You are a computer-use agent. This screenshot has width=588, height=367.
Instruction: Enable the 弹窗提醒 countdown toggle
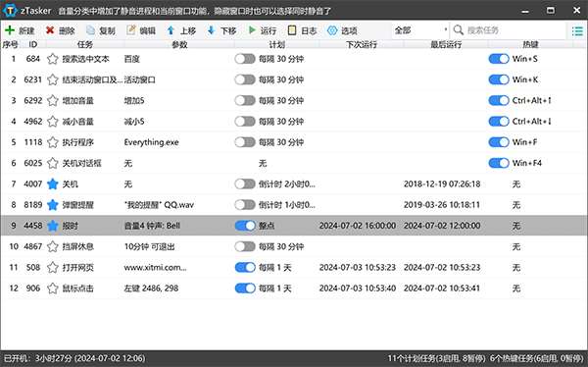tap(245, 205)
